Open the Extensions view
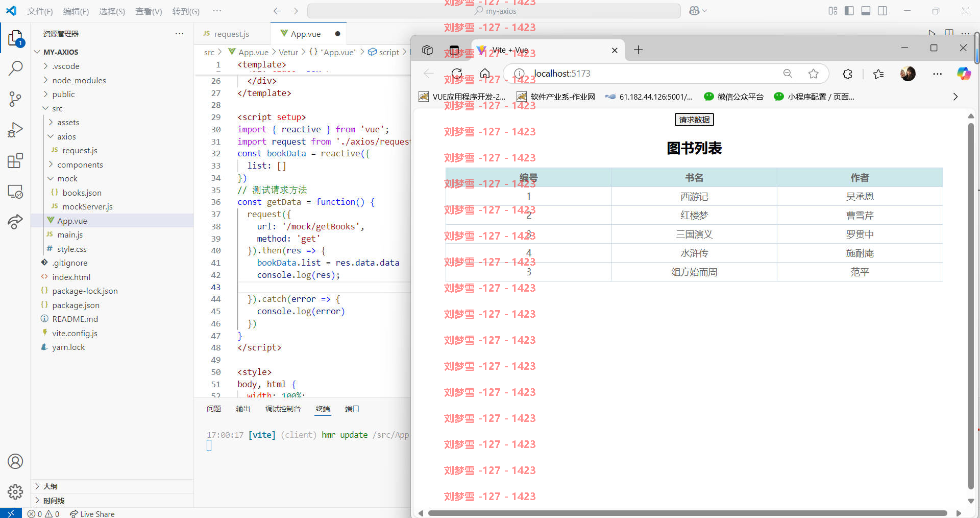The width and height of the screenshot is (980, 518). [x=15, y=160]
